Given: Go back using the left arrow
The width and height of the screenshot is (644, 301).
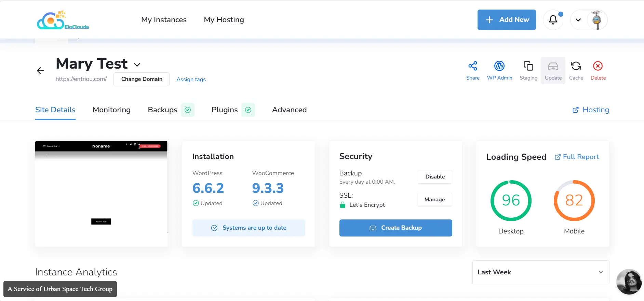Looking at the screenshot, I should pyautogui.click(x=40, y=71).
